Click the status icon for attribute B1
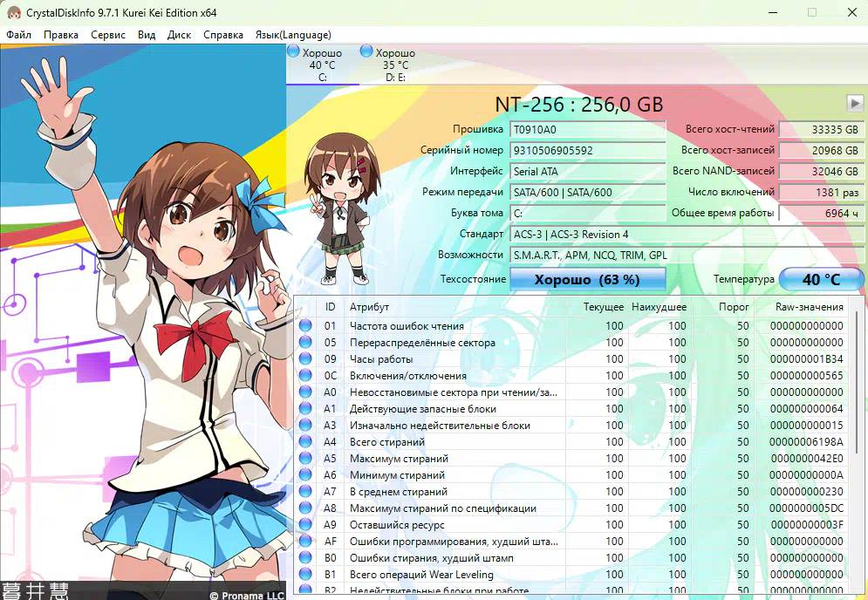The width and height of the screenshot is (868, 600). coord(305,575)
